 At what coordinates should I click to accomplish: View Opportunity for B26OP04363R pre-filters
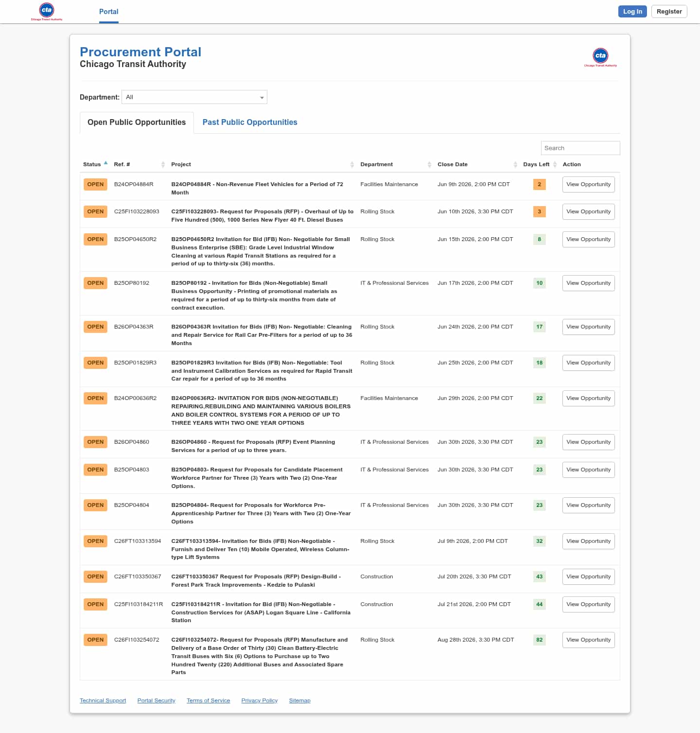[x=589, y=327]
